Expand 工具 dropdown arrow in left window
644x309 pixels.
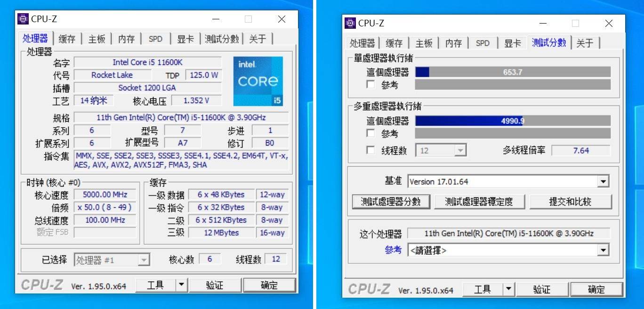(x=181, y=285)
